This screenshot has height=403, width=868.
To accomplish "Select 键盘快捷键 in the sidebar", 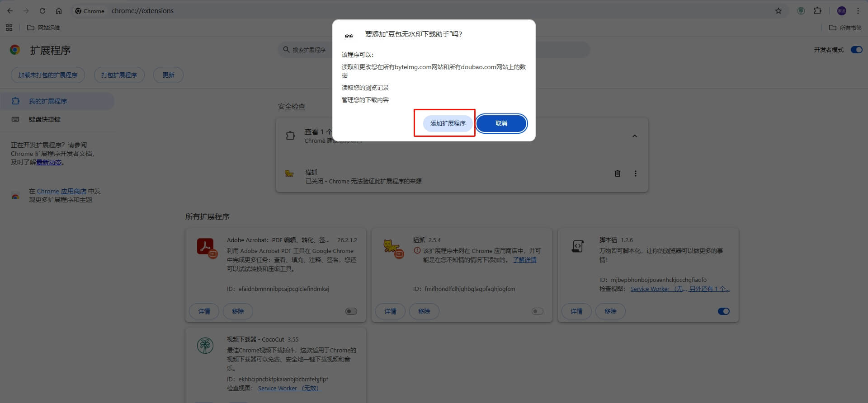I will tap(57, 119).
